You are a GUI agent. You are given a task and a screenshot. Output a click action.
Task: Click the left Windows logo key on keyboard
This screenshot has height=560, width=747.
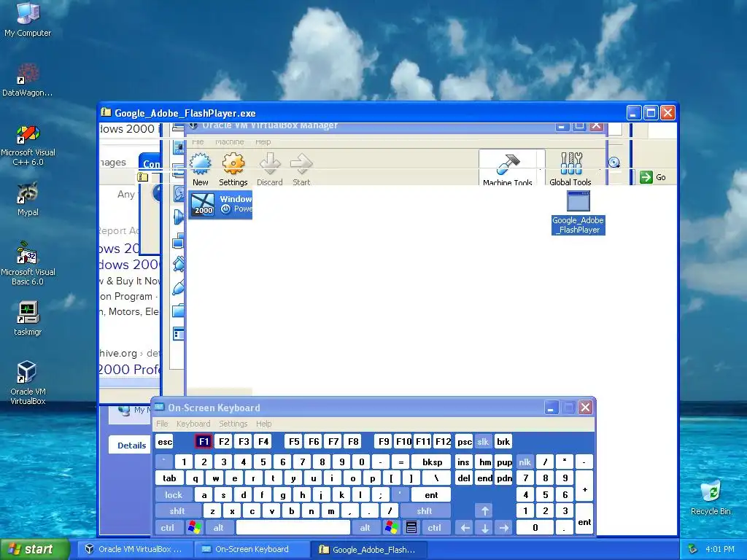(x=194, y=528)
